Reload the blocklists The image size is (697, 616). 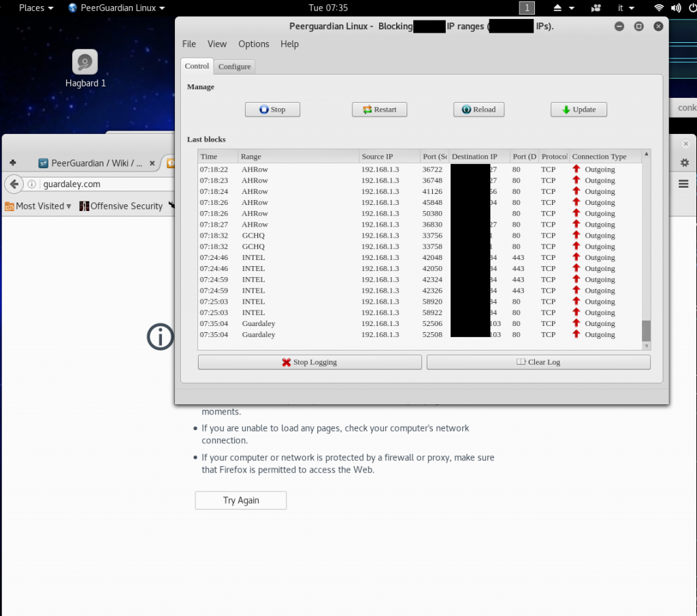(x=479, y=110)
